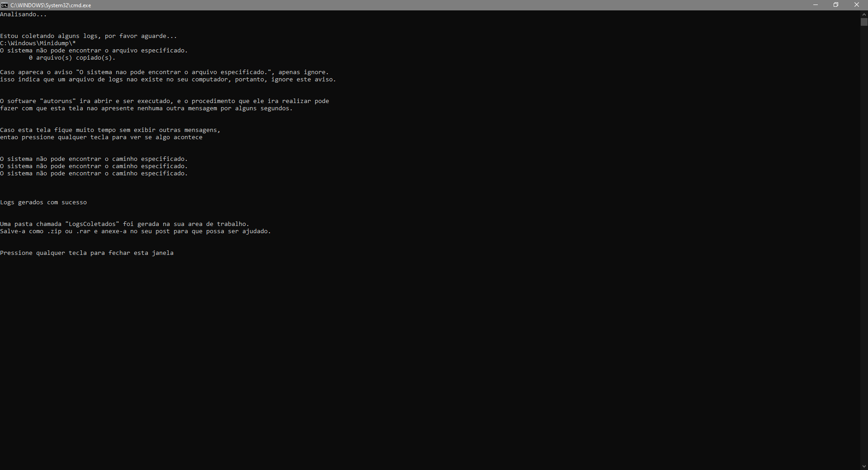Click 'Caso esta tela fique muito tempo' line
This screenshot has width=868, height=470.
point(110,130)
